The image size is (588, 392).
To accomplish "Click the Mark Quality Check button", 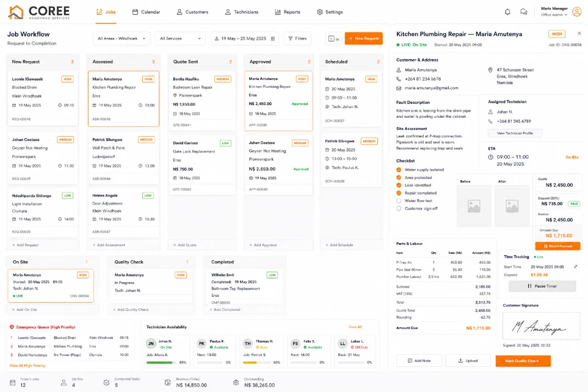I will point(523,361).
